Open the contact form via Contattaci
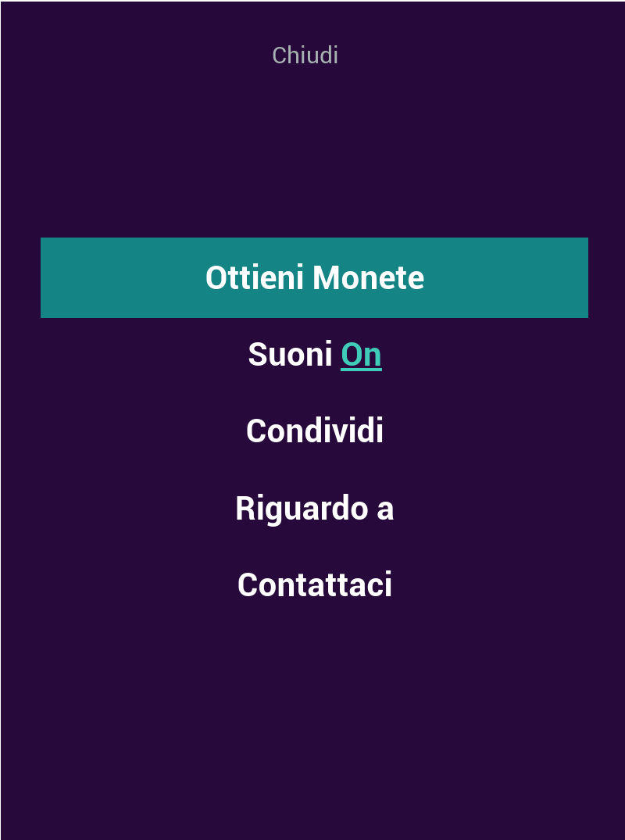The height and width of the screenshot is (840, 625). 312,584
